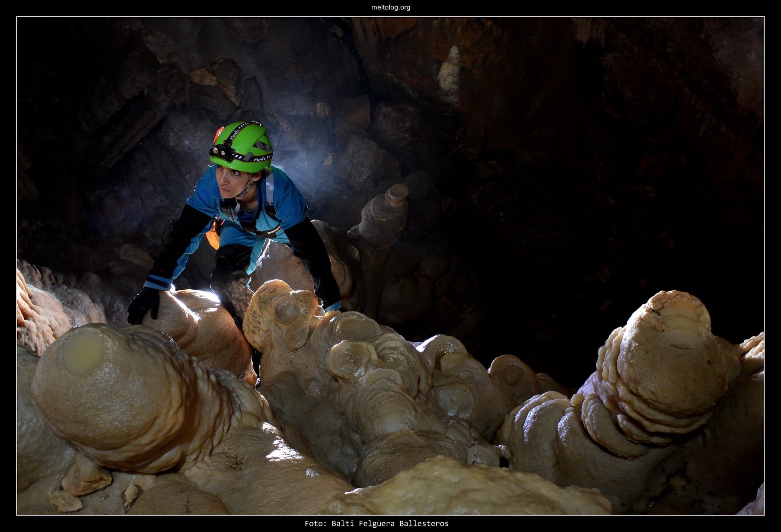Click the orange gear at caver's waist
The height and width of the screenshot is (532, 781).
pyautogui.click(x=213, y=237)
